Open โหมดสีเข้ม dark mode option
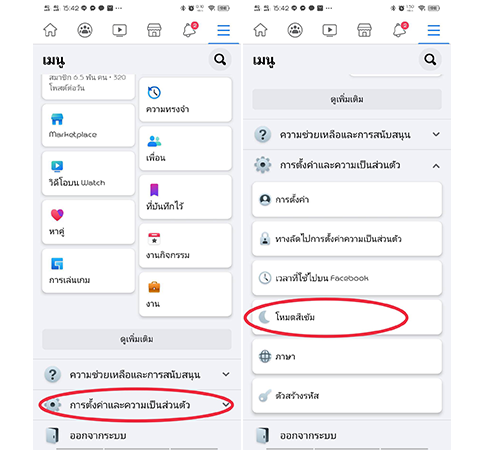The image size is (500, 450). click(347, 317)
